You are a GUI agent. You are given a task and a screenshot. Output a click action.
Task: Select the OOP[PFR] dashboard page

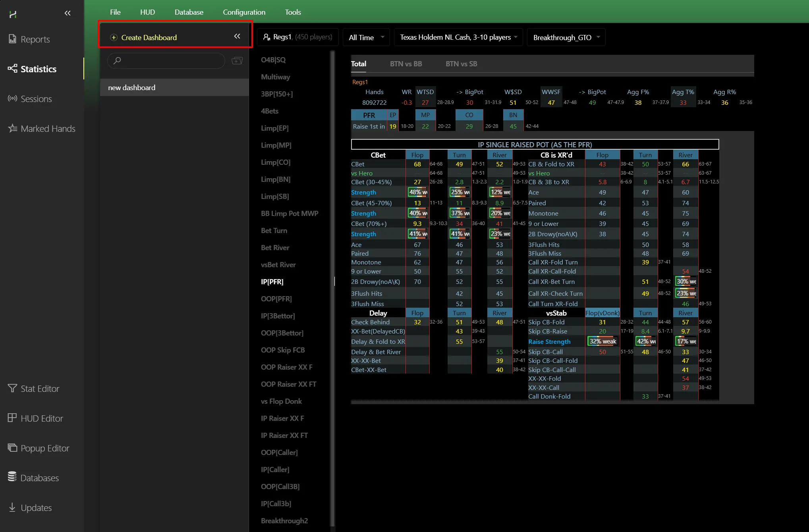click(276, 299)
